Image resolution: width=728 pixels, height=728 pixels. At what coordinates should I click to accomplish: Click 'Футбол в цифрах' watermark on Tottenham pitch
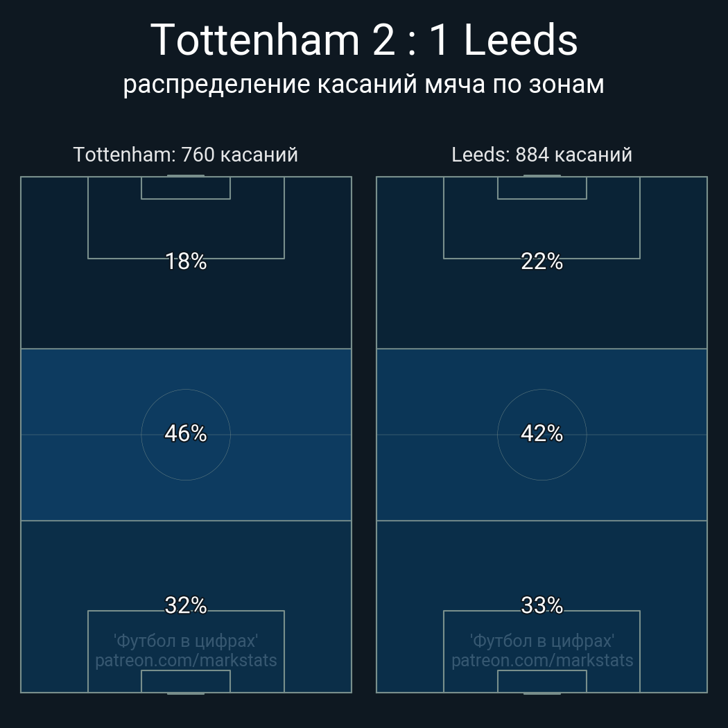186,641
